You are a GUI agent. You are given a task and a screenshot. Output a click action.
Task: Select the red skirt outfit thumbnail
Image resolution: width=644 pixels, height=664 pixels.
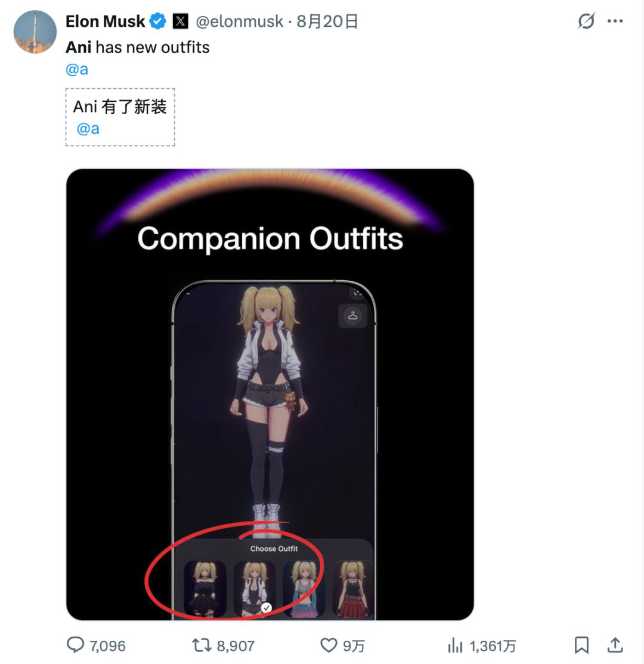352,588
